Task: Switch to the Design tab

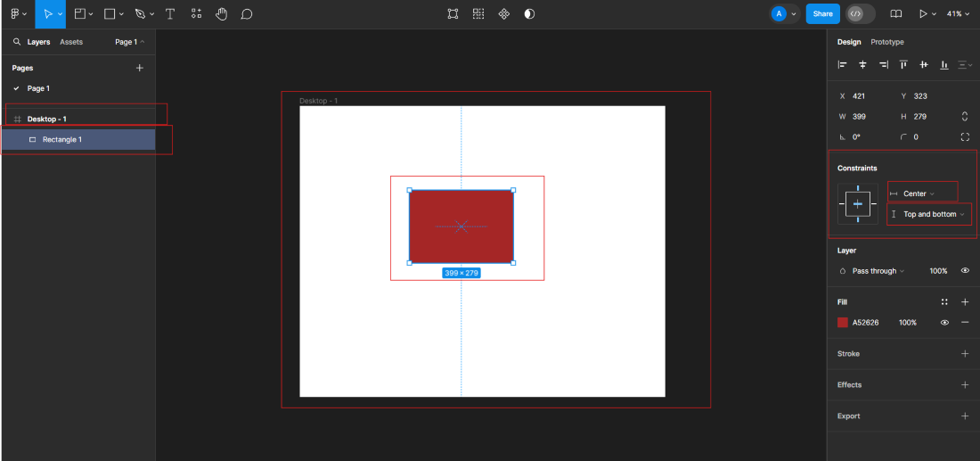Action: pos(849,42)
